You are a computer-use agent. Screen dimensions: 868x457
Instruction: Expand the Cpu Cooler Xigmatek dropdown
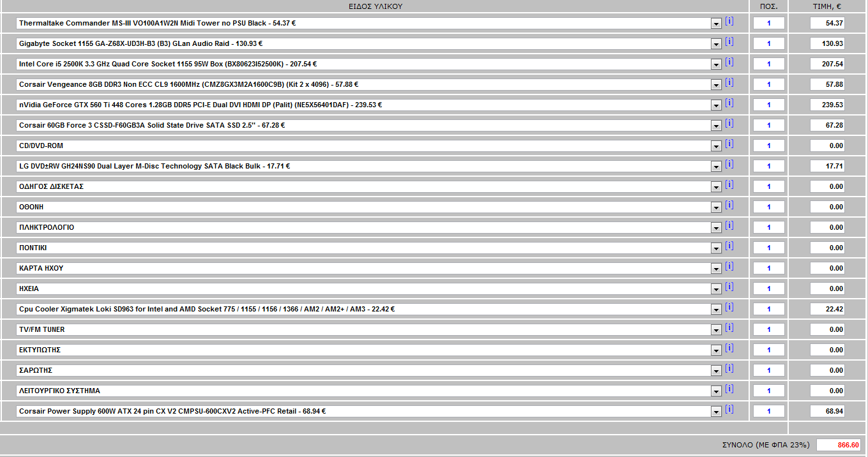pyautogui.click(x=715, y=310)
